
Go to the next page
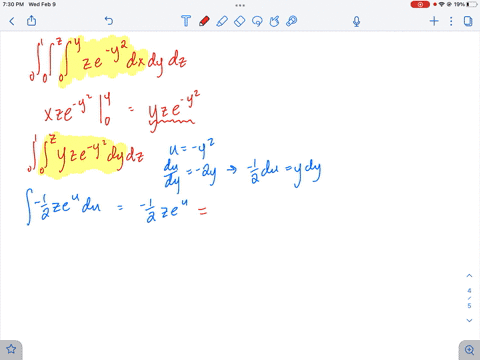coord(469,320)
